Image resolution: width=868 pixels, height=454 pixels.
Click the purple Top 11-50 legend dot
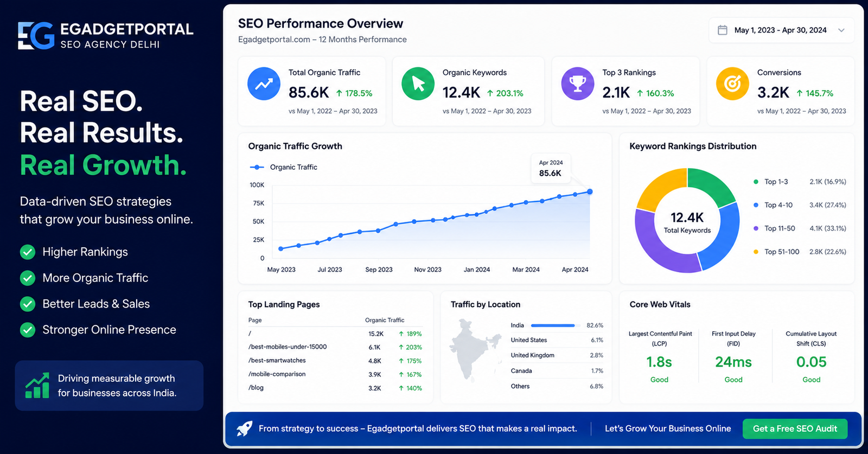click(756, 228)
